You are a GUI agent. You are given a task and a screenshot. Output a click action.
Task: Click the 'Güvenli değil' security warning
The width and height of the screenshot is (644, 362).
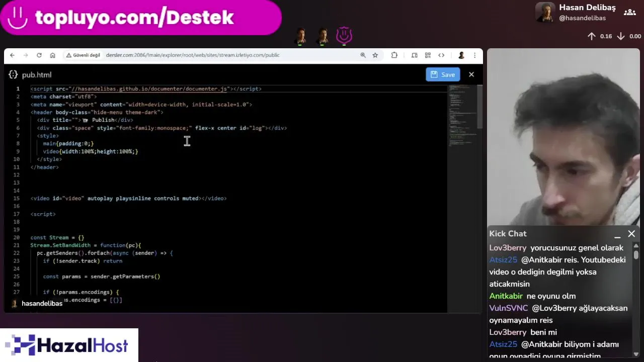83,55
